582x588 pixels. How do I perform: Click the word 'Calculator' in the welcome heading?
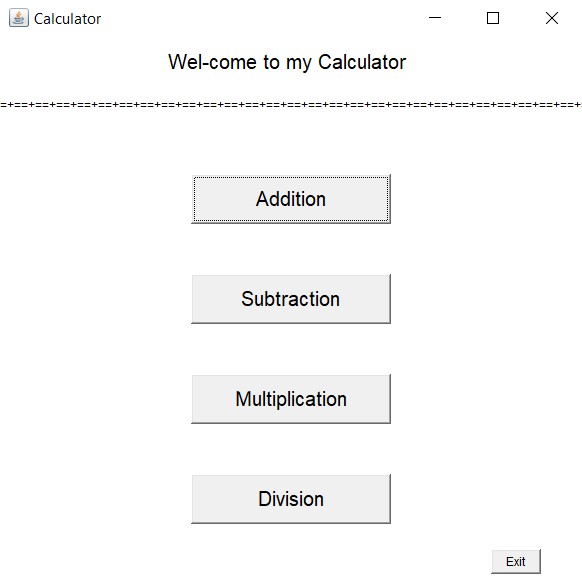[362, 62]
